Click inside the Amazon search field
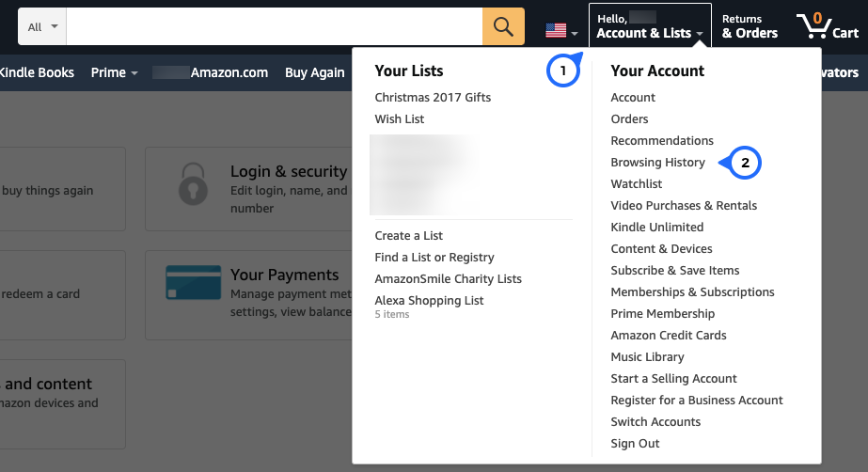 pyautogui.click(x=274, y=26)
